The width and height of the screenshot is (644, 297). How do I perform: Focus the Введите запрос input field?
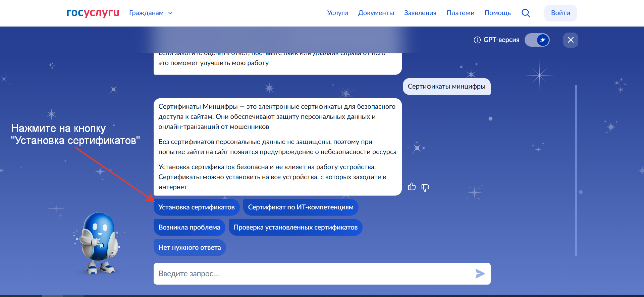[x=312, y=274]
